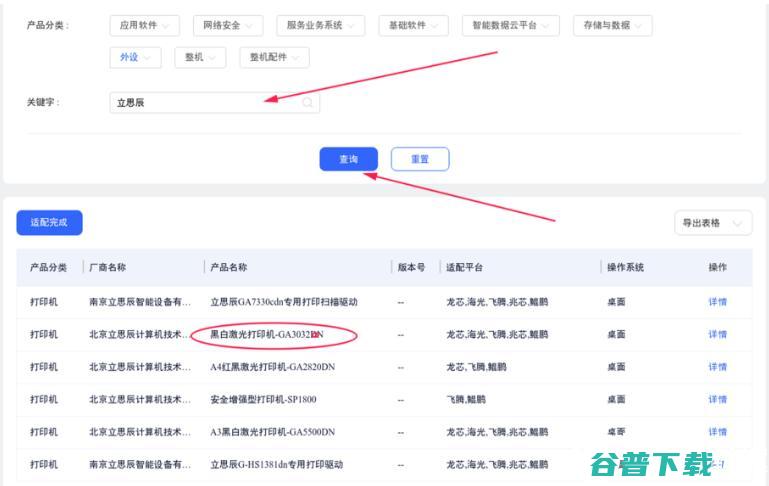Click the search magnifier icon in keyword field
Screen dimensions: 769x486
pos(307,102)
